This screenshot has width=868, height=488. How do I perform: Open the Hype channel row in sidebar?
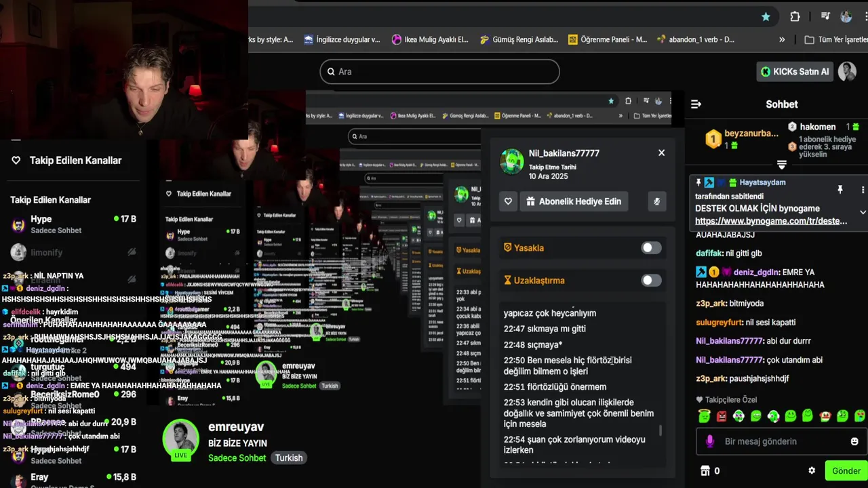tap(73, 224)
